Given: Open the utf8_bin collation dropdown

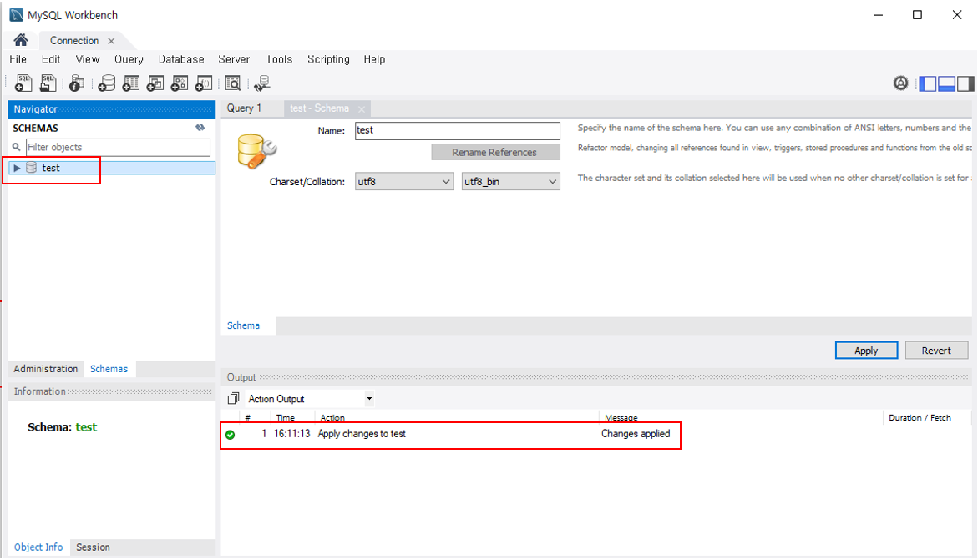Looking at the screenshot, I should (511, 181).
